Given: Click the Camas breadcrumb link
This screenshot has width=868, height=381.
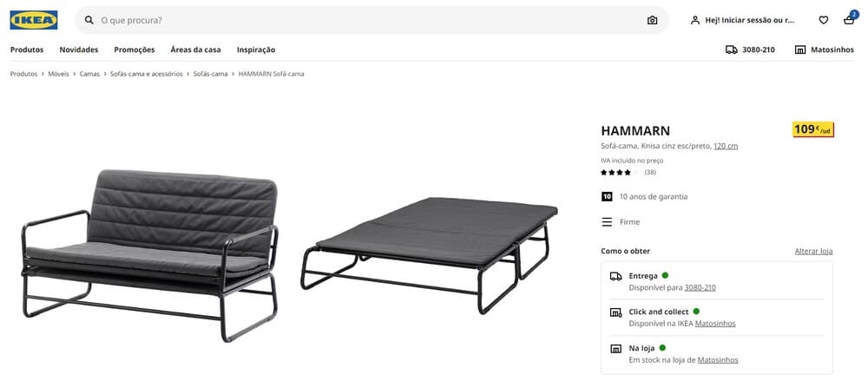Looking at the screenshot, I should click(89, 74).
